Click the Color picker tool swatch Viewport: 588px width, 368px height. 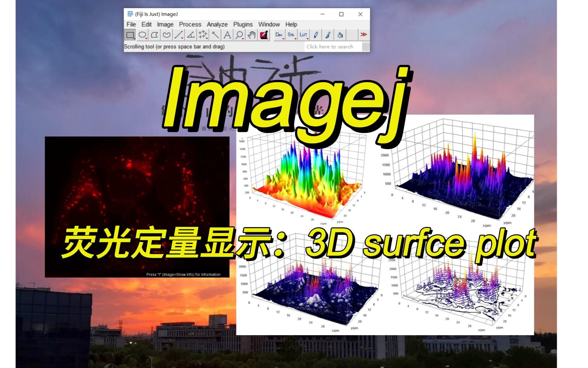(264, 35)
